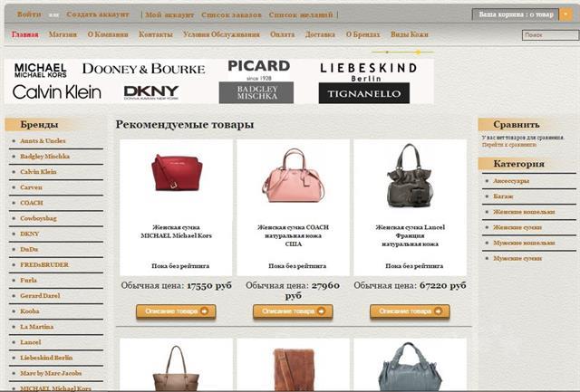The width and height of the screenshot is (580, 392).
Task: Click the DKNY brand logo
Action: pyautogui.click(x=151, y=92)
